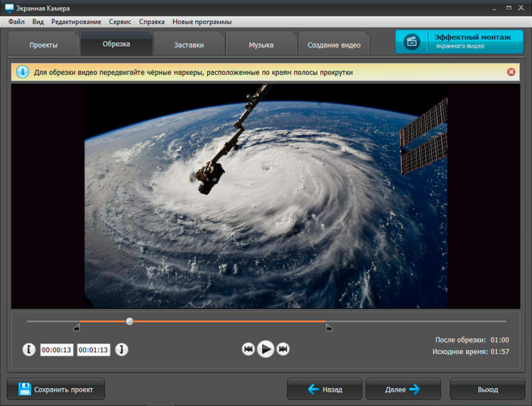Open the Редактирование menu
Viewport: 532px width, 406px height.
pos(76,22)
